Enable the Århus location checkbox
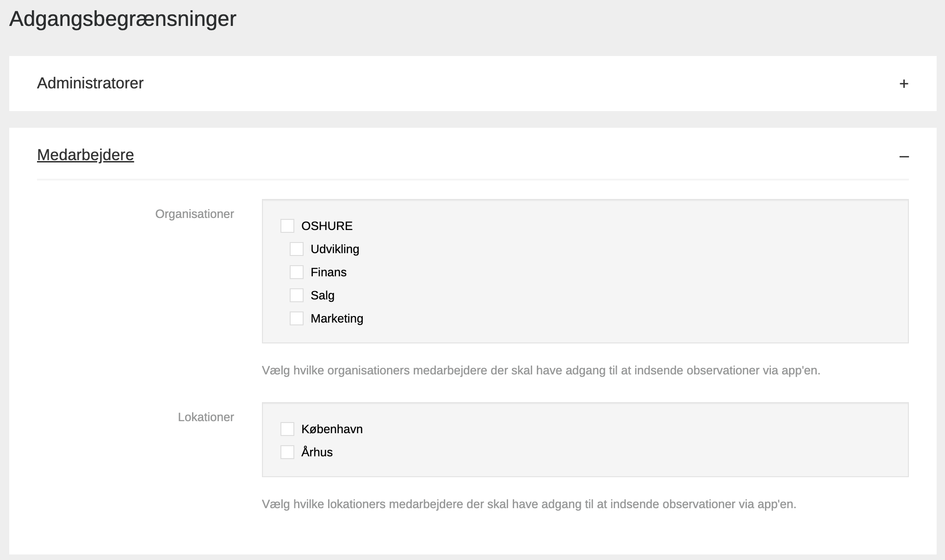The height and width of the screenshot is (560, 945). 287,452
